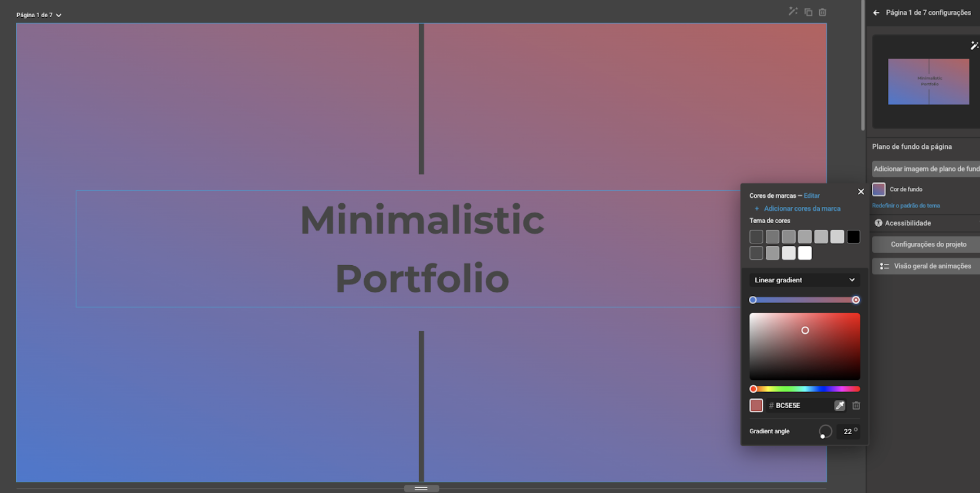Image resolution: width=980 pixels, height=493 pixels.
Task: Select the blue left gradient stop
Action: (753, 300)
